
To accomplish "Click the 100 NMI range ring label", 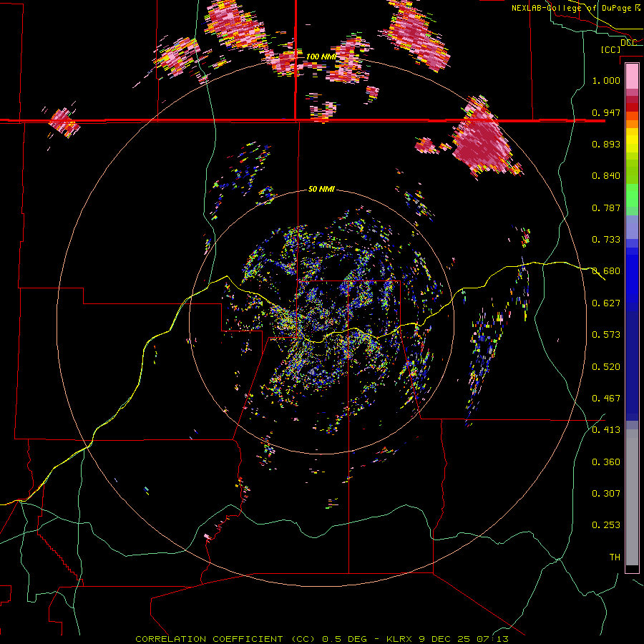I will [x=321, y=57].
